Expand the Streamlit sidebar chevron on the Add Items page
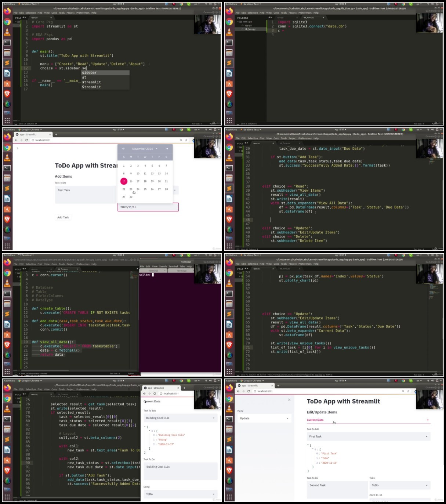This screenshot has width=446, height=504. pyautogui.click(x=17, y=148)
